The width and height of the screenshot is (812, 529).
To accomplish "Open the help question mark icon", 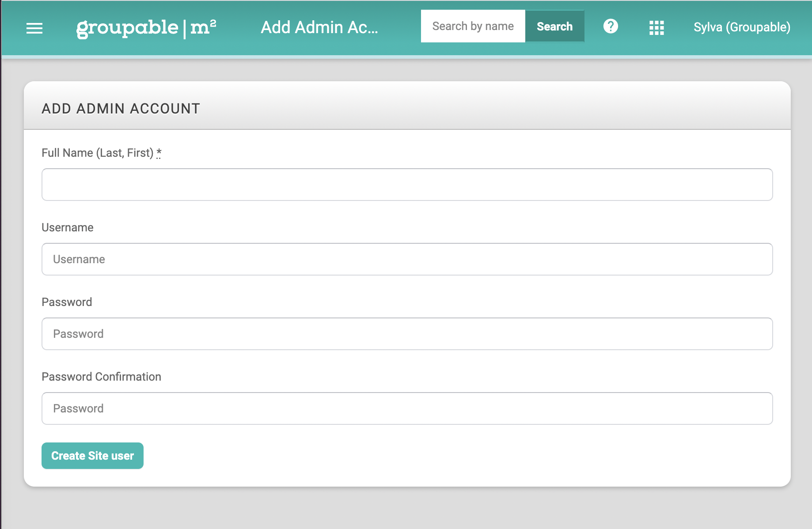I will point(611,26).
